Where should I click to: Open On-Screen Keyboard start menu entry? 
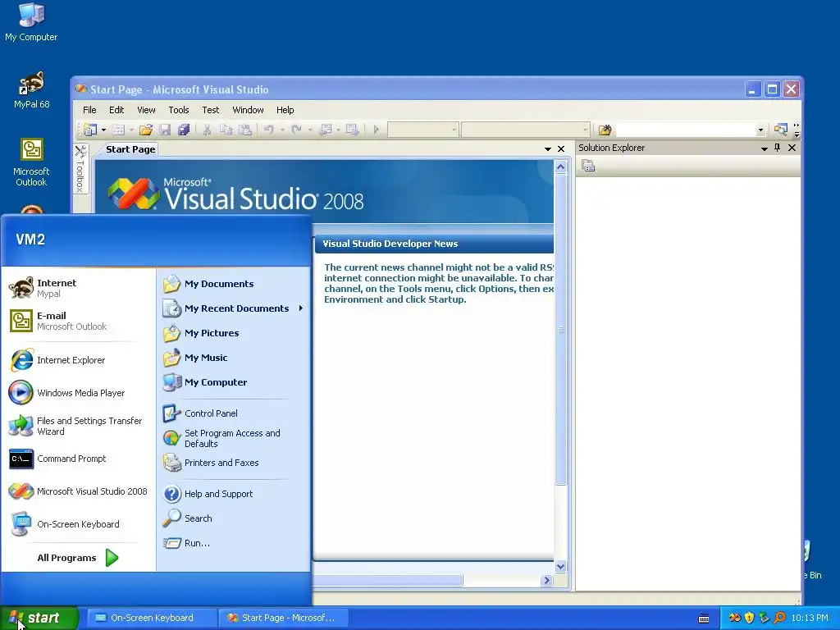coord(78,524)
